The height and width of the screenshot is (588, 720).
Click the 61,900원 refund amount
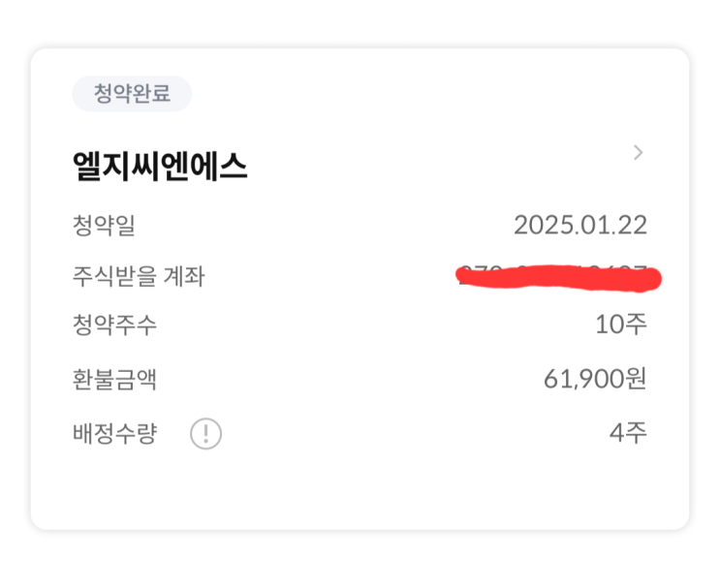pyautogui.click(x=595, y=379)
